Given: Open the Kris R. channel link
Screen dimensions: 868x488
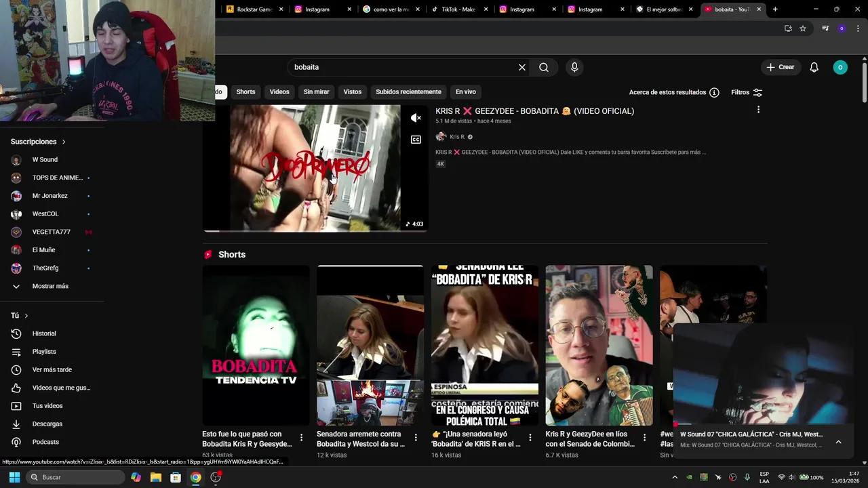Looking at the screenshot, I should pos(458,137).
